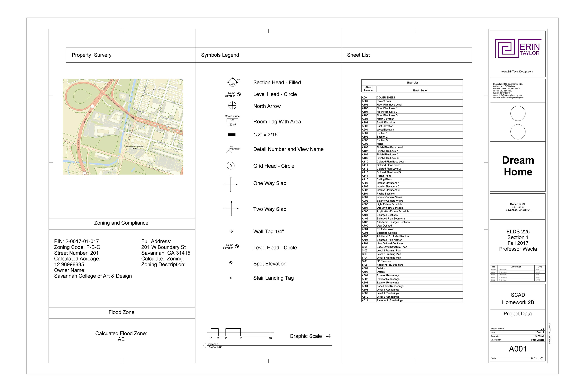The width and height of the screenshot is (585, 392).
Task: Select the Stair Landing Tag symbol
Action: click(231, 278)
